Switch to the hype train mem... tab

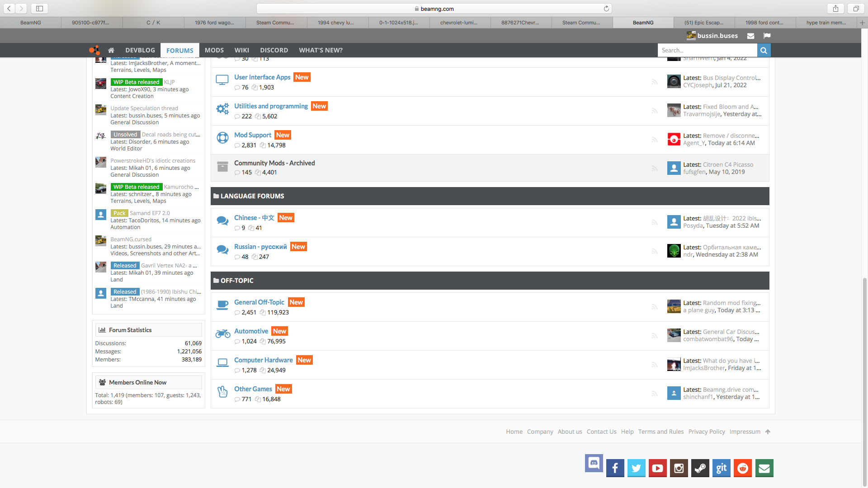[x=826, y=23]
